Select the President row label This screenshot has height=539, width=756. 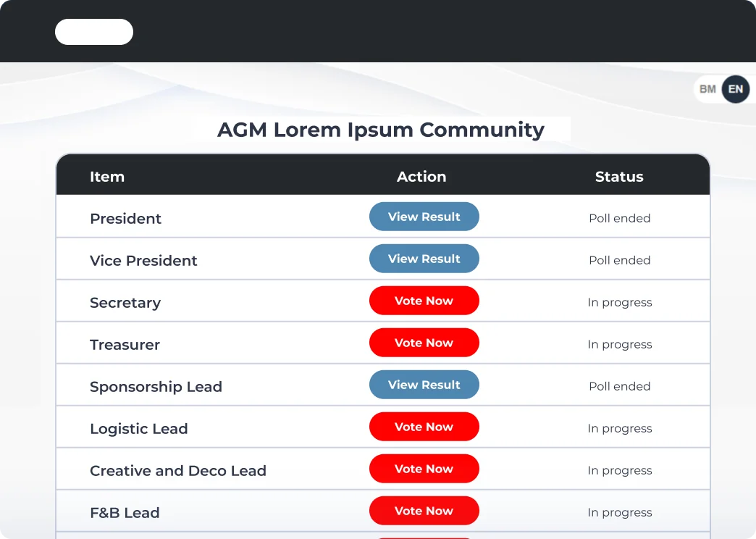125,219
